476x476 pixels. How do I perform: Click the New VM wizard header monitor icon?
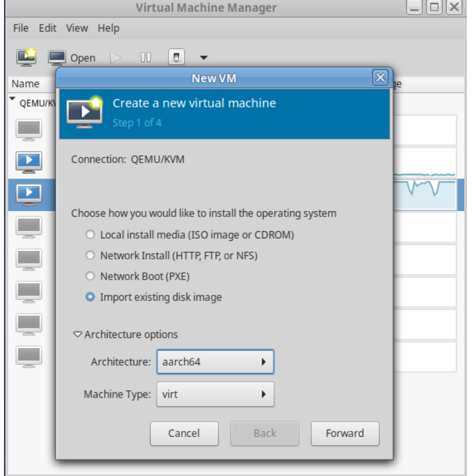84,113
